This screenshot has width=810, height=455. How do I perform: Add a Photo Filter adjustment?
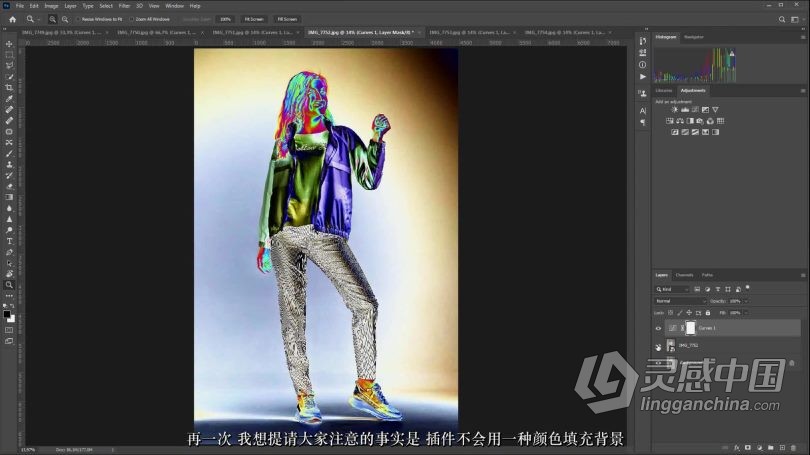(700, 121)
